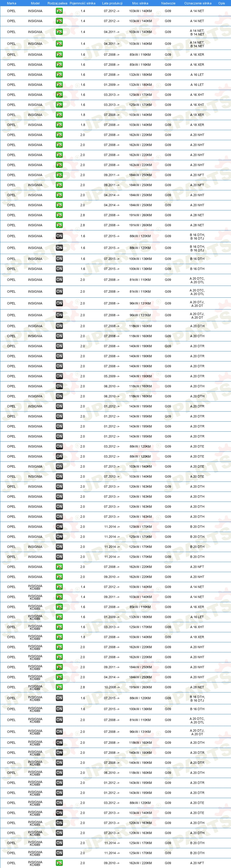Click PB icon in INSIGNIA 07.2008 A 20 NFT row
The height and width of the screenshot is (868, 231).
pyautogui.click(x=59, y=567)
